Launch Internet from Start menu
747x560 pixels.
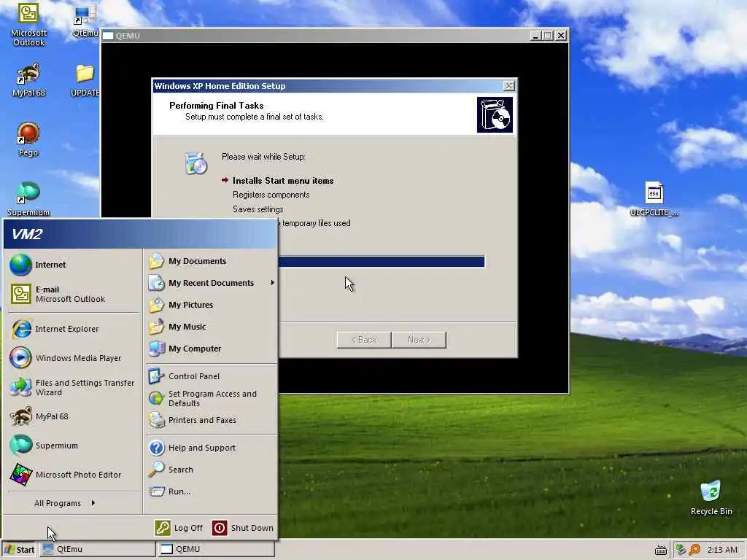[x=74, y=265]
